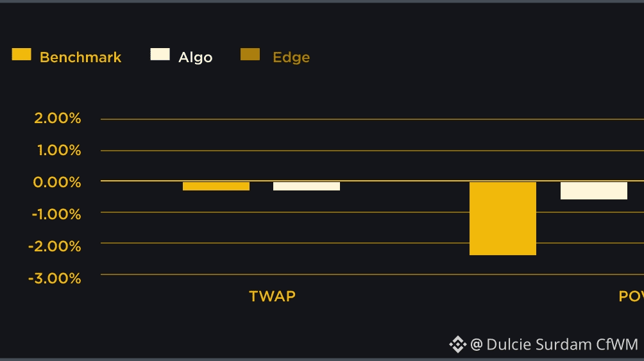Click the 2.00% y-axis label
Screen dimensions: 644x361
pos(58,118)
